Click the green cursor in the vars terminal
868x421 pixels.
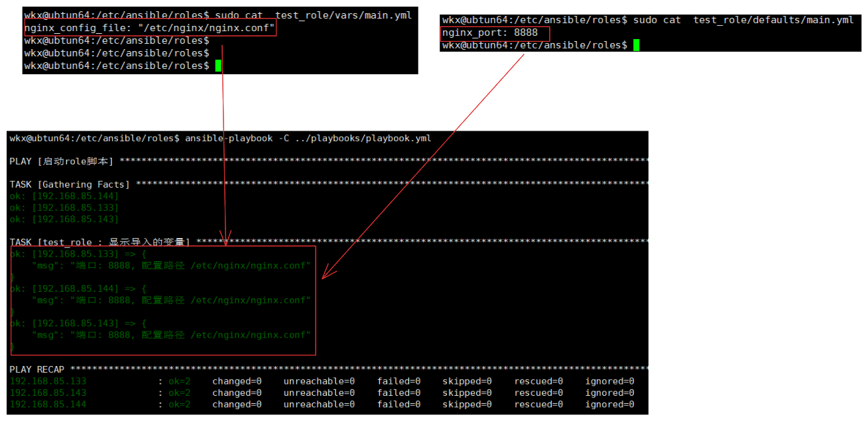(x=218, y=66)
